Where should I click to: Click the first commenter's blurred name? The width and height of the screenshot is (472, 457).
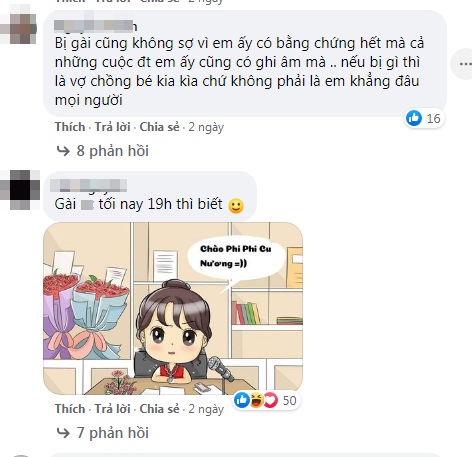[x=95, y=26]
